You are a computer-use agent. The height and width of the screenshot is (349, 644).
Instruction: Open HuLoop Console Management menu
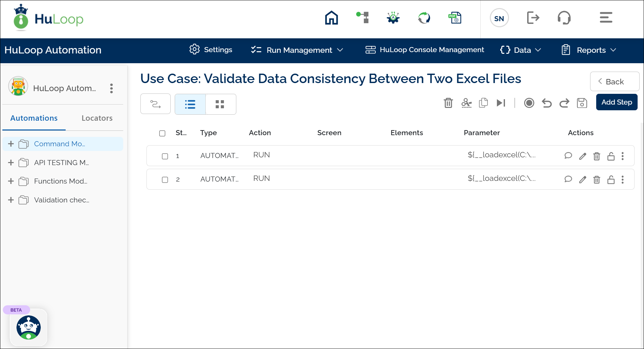[425, 50]
